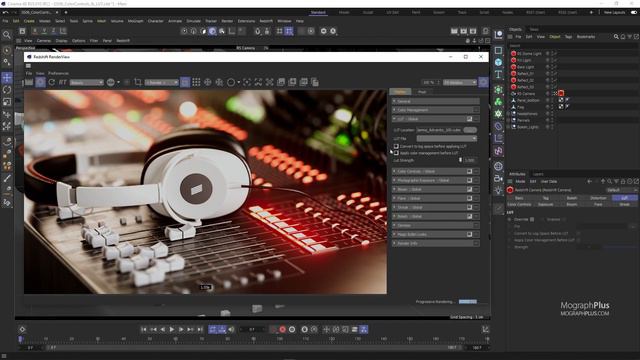Toggle the Color Controls Global enable checkbox

click(469, 171)
